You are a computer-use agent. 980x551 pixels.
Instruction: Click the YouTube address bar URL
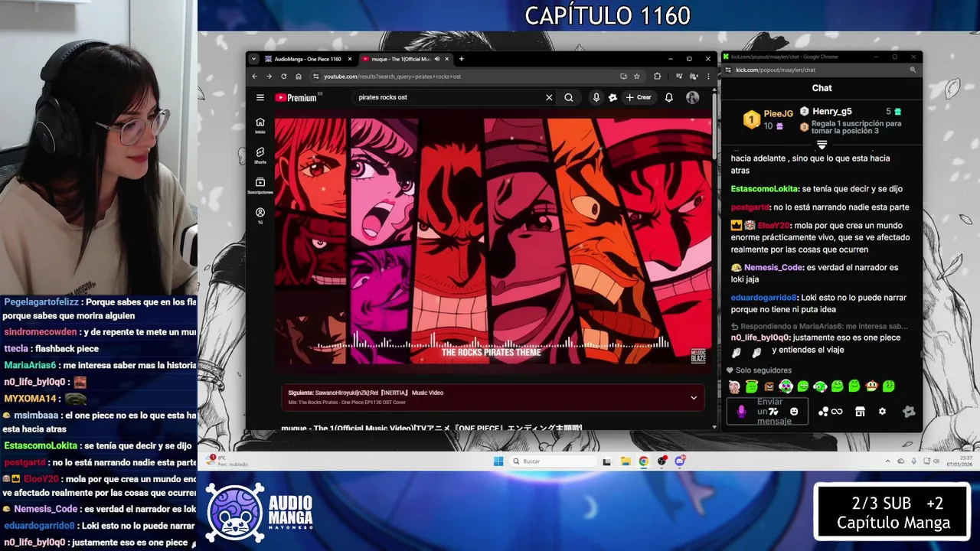[392, 76]
